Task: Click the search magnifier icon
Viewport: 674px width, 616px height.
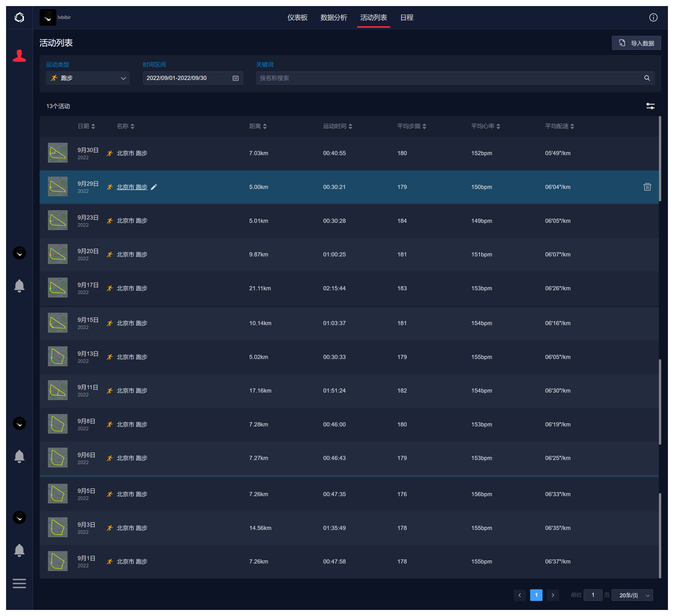Action: point(647,78)
